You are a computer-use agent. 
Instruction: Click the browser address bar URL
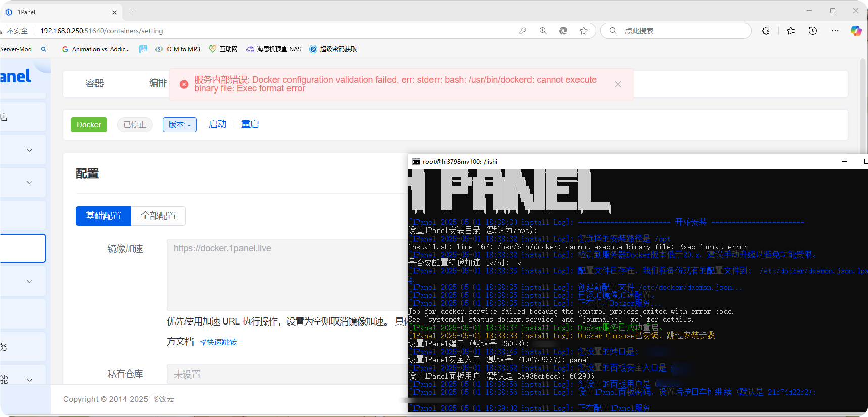click(x=102, y=31)
